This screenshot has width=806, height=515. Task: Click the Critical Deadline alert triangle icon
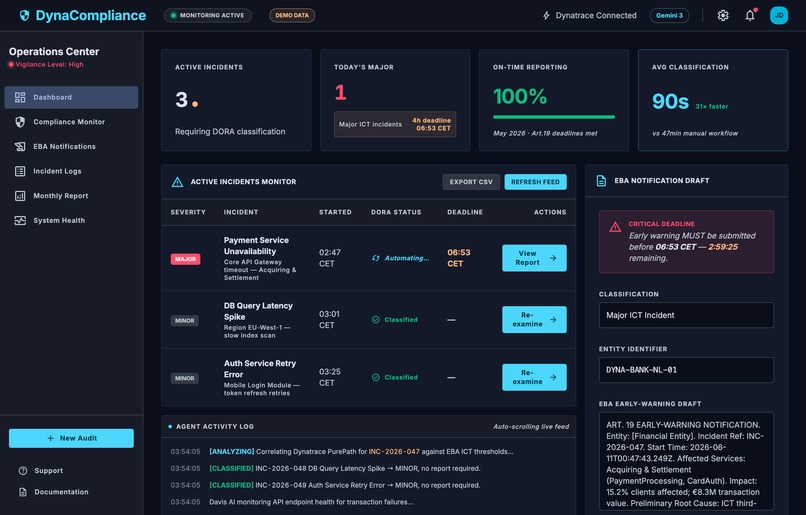pos(615,227)
